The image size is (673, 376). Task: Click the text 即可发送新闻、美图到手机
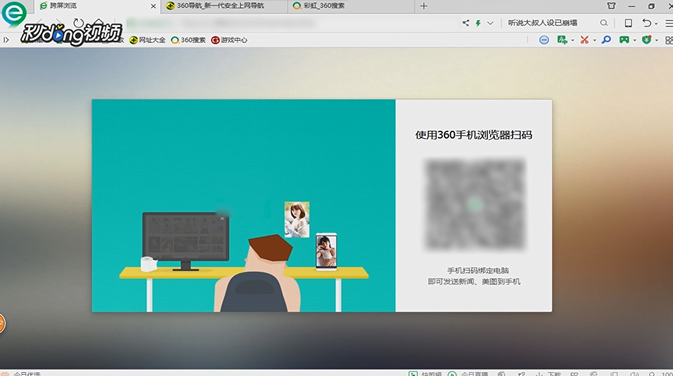(x=474, y=282)
